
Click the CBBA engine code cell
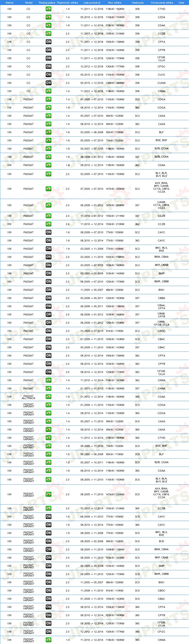click(161, 298)
